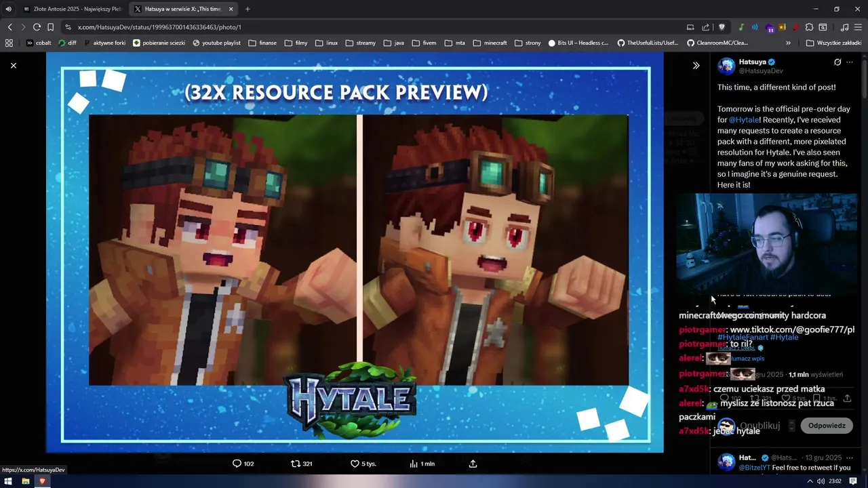Show hidden bookmarks with the » chevron
This screenshot has width=868, height=488.
tap(788, 43)
